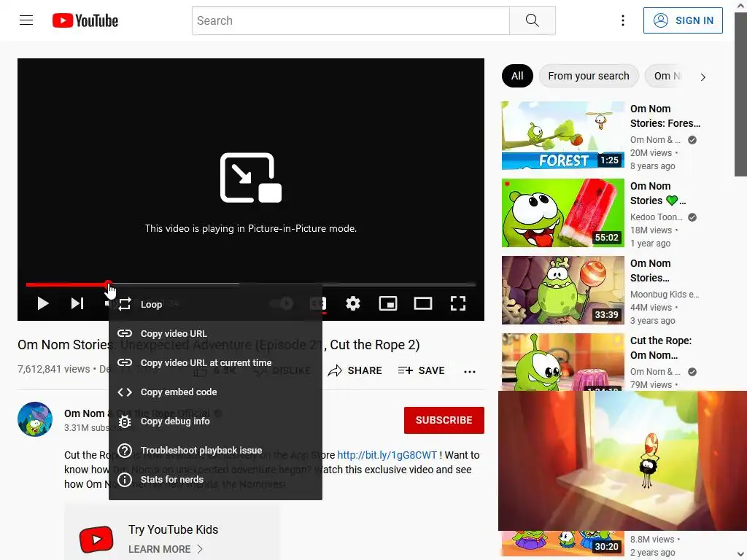Click the red SUBSCRIBE button
This screenshot has width=747, height=560.
(444, 420)
